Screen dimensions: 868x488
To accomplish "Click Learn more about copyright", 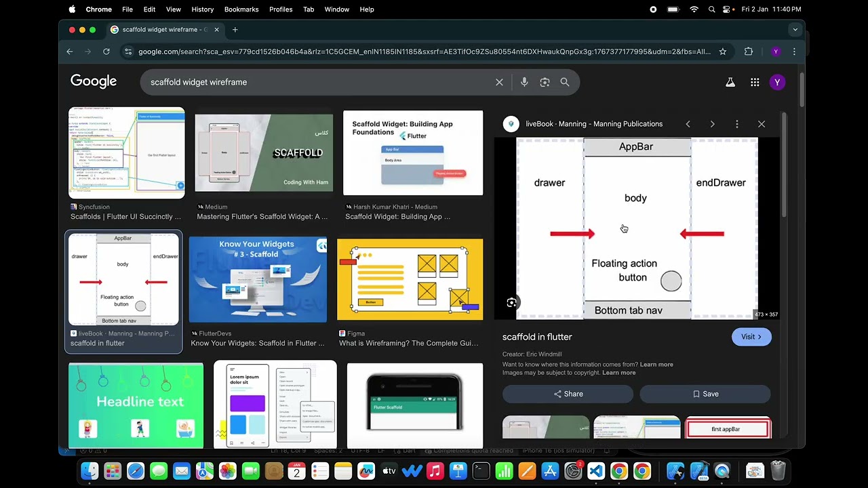I will (x=619, y=373).
